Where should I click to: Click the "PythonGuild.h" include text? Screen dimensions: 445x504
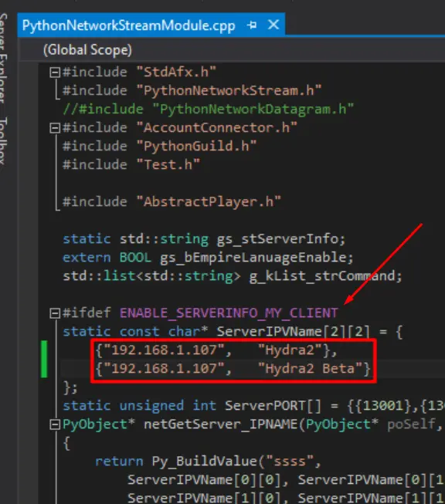[196, 147]
